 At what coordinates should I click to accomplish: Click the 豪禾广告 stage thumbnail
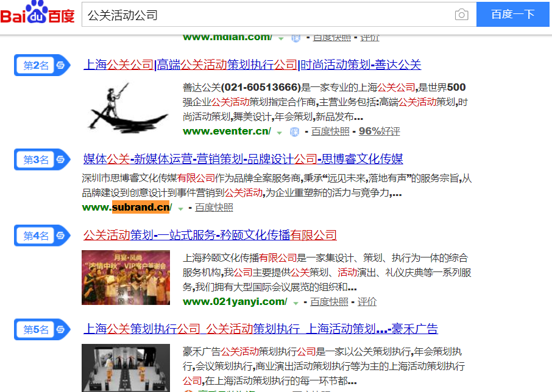[126, 368]
